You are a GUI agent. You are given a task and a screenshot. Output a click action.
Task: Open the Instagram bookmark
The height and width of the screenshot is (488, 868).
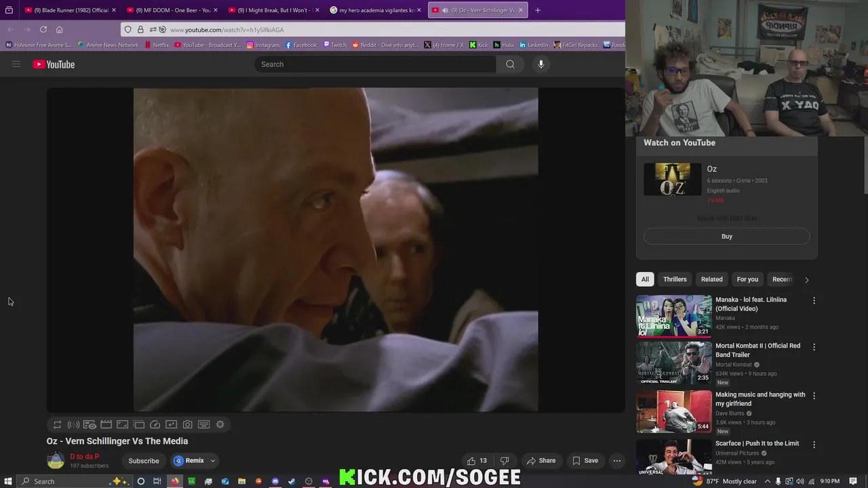262,45
